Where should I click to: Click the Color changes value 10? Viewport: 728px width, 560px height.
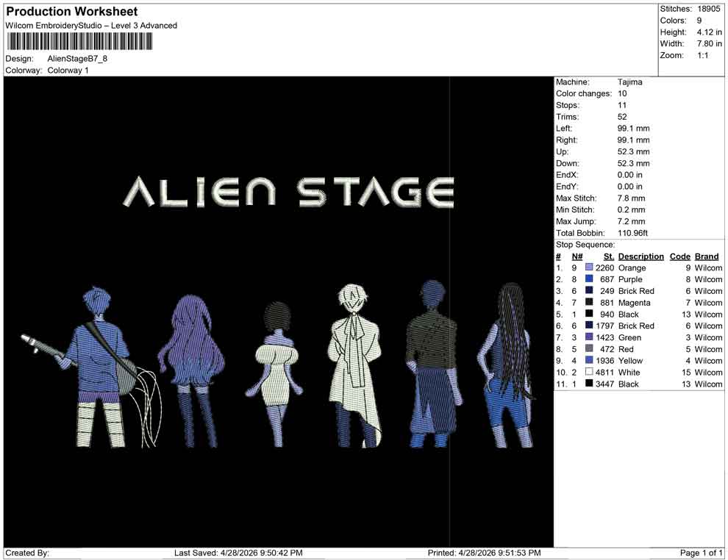[x=622, y=93]
